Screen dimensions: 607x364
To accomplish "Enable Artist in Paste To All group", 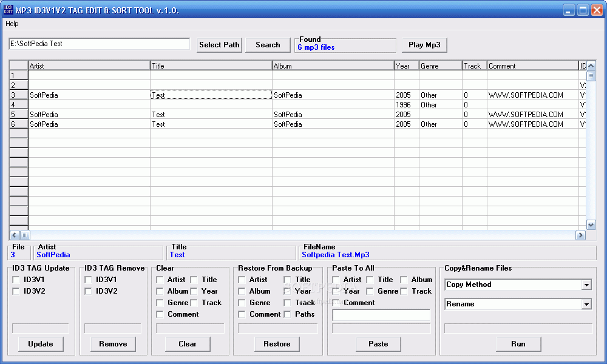I will click(336, 280).
